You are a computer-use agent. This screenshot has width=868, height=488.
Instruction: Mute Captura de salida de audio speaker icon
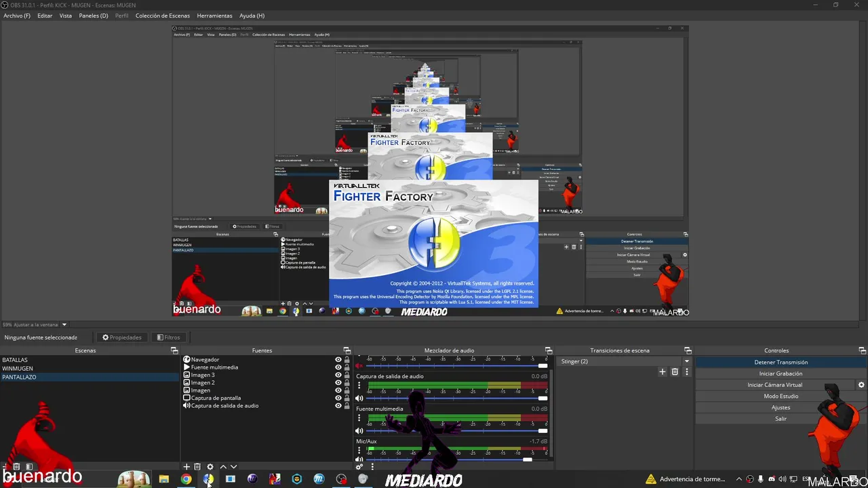point(359,398)
